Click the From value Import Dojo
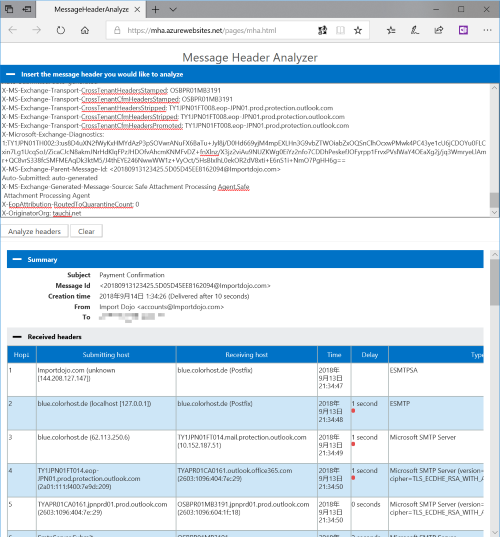 [x=161, y=307]
